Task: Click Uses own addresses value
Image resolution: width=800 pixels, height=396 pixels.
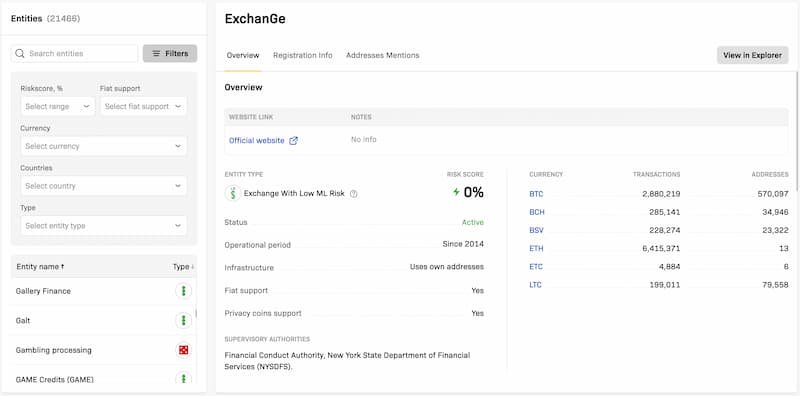Action: (x=446, y=267)
